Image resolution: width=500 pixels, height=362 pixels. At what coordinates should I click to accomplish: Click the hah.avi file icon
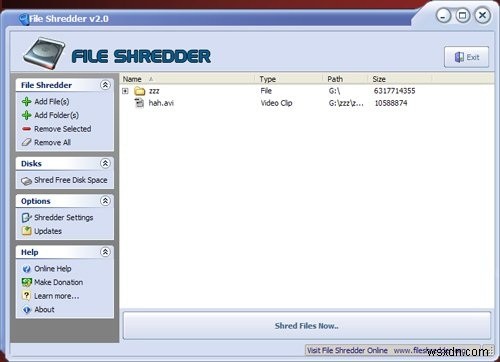pyautogui.click(x=139, y=103)
